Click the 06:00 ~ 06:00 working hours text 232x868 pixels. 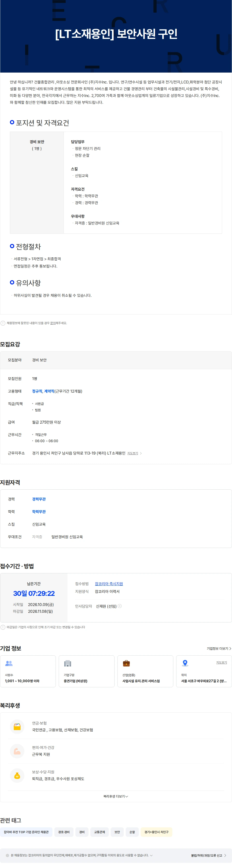pyautogui.click(x=46, y=441)
